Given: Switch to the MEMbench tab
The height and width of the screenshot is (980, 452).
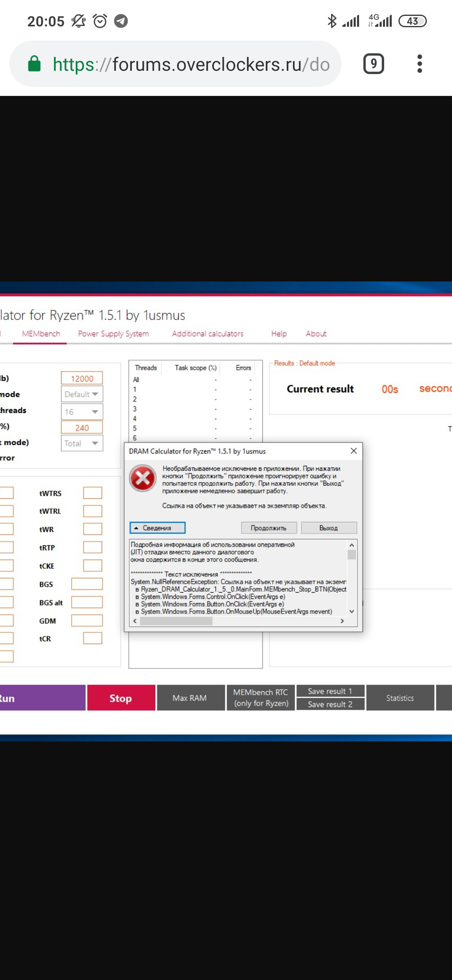Looking at the screenshot, I should click(41, 334).
